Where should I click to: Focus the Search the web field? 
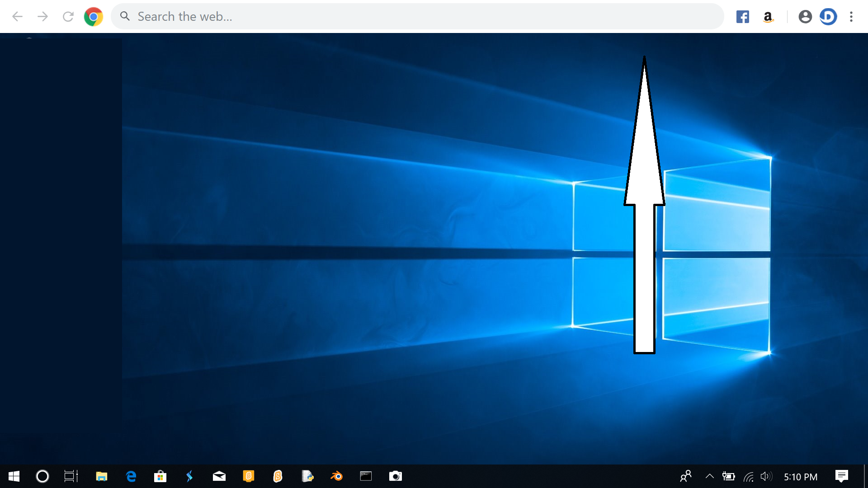(417, 16)
